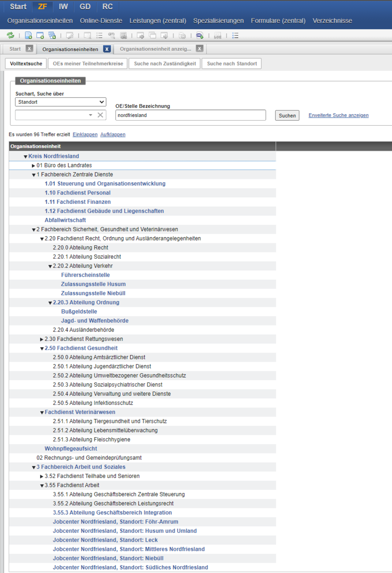
Task: Collapse 2.20.2 Abteilung Verkehr node
Action: [x=50, y=266]
